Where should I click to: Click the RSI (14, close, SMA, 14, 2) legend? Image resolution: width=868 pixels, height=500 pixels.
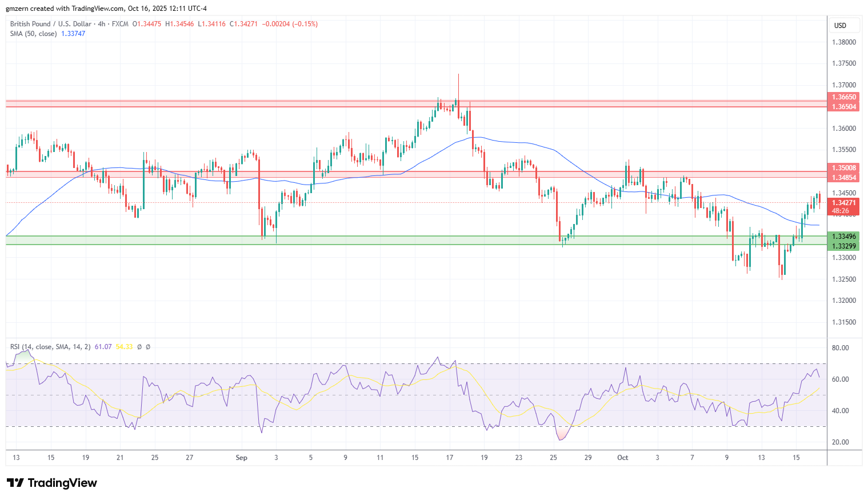pyautogui.click(x=50, y=347)
